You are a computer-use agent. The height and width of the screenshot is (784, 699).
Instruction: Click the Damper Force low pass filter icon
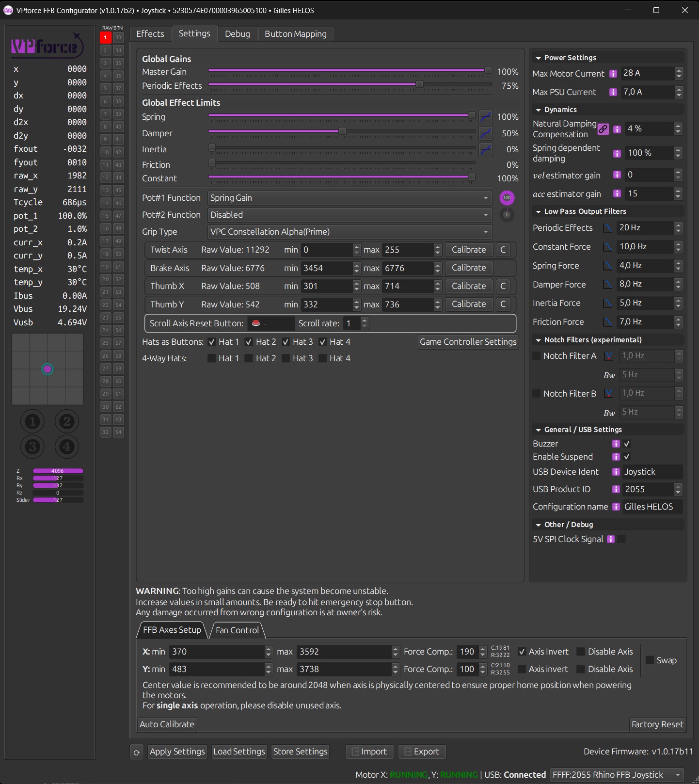(607, 284)
